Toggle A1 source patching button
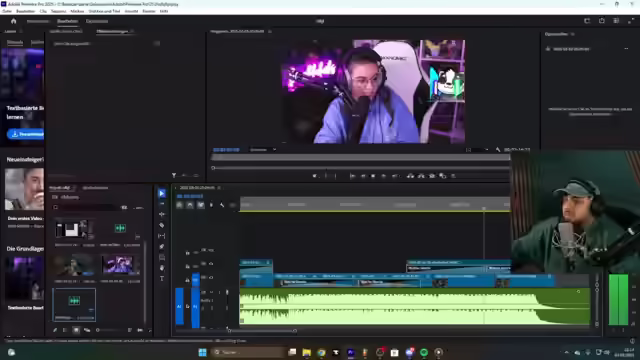The height and width of the screenshot is (360, 640). pyautogui.click(x=179, y=306)
